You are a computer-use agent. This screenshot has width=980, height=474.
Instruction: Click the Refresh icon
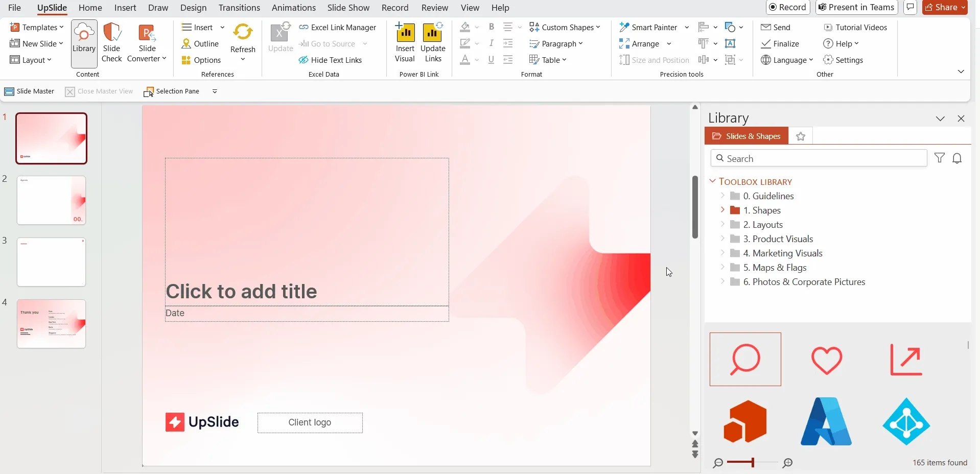point(243,32)
